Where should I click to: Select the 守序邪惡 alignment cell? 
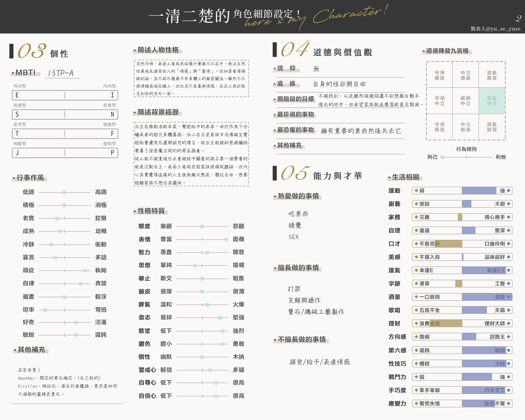click(x=440, y=127)
